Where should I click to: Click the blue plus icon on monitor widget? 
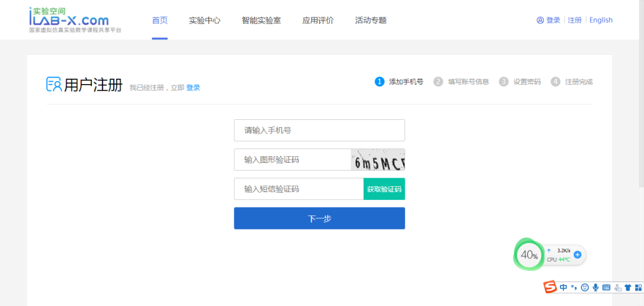577,255
